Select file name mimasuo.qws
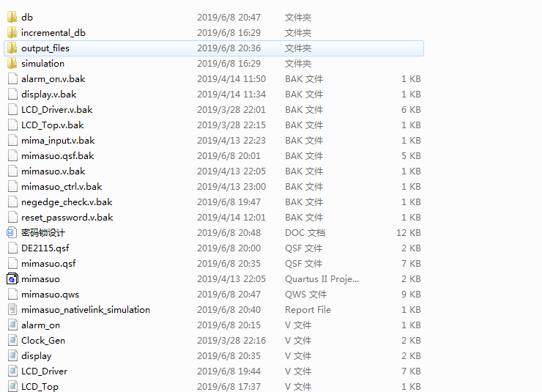The height and width of the screenshot is (392, 542). (50, 295)
